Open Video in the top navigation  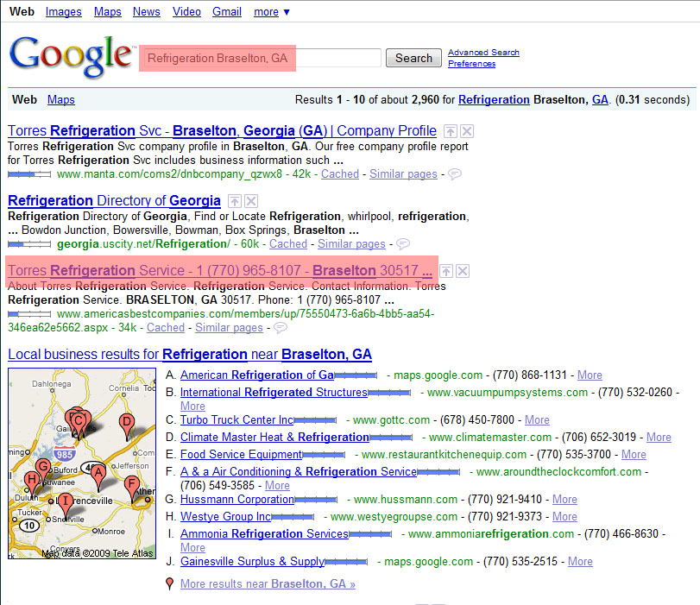click(186, 12)
